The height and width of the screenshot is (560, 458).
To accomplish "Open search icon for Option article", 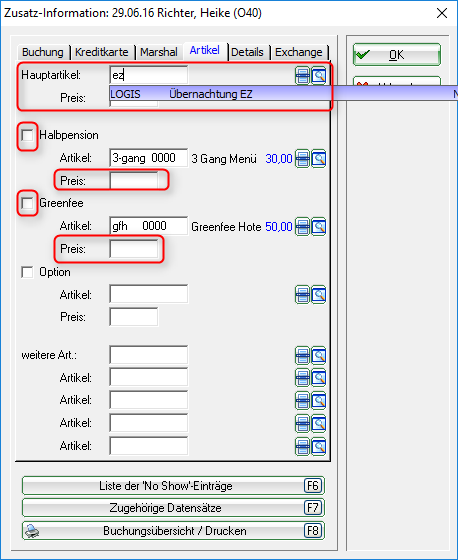I will [319, 295].
